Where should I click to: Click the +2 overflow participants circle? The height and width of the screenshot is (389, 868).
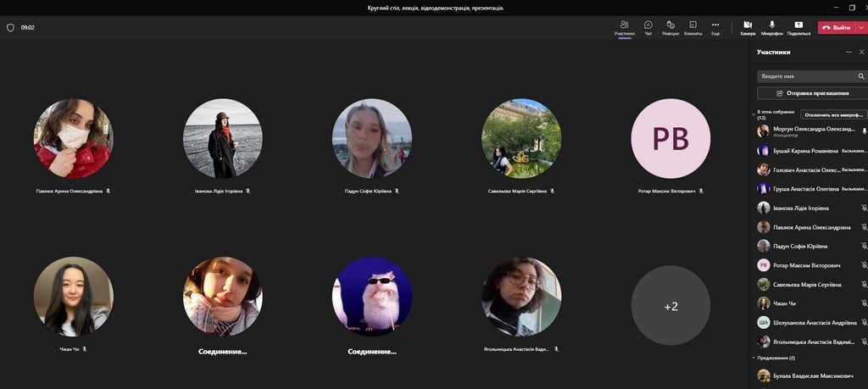click(x=670, y=305)
